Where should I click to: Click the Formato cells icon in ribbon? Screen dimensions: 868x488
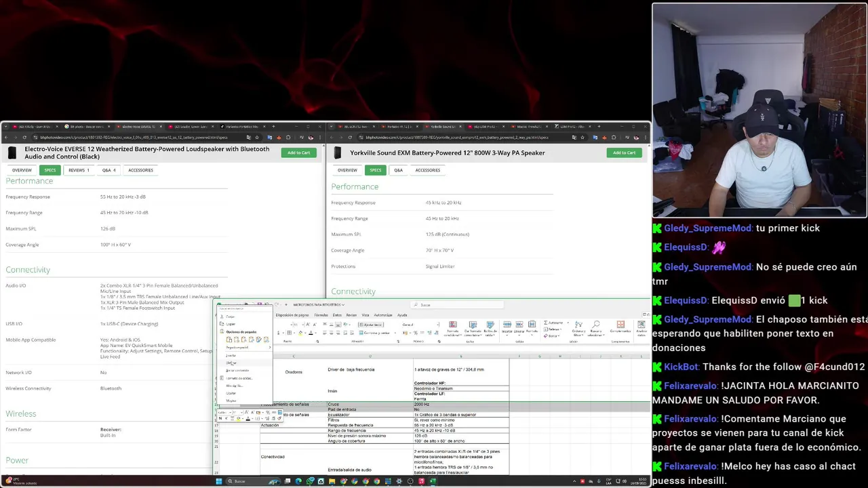(532, 329)
